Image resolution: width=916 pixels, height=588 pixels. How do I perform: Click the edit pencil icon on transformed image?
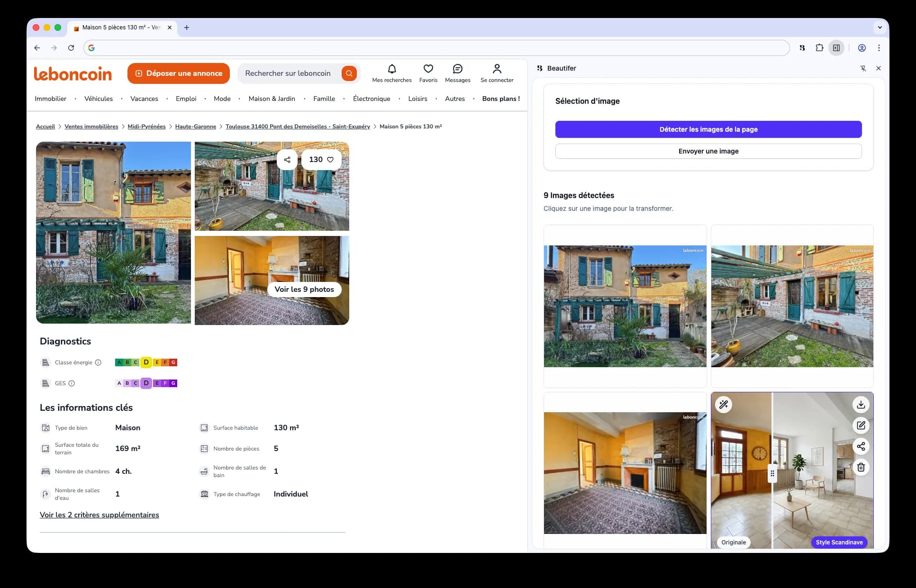[x=861, y=425]
